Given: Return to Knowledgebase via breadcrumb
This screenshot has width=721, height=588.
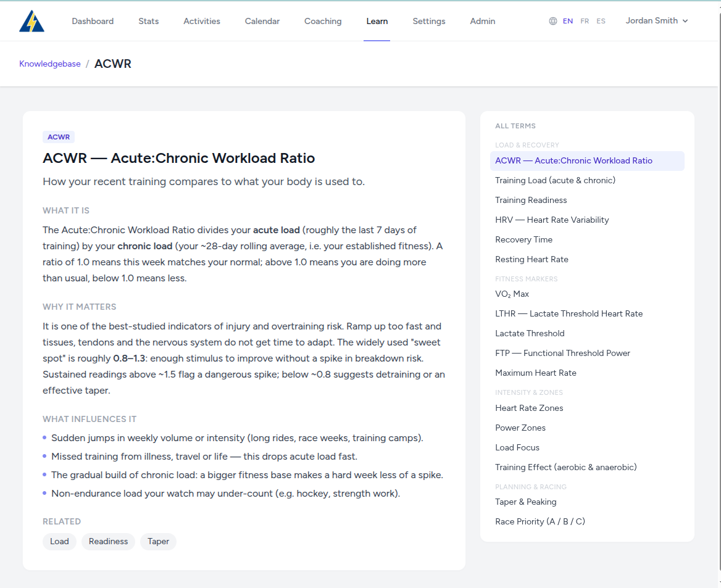Looking at the screenshot, I should point(49,64).
